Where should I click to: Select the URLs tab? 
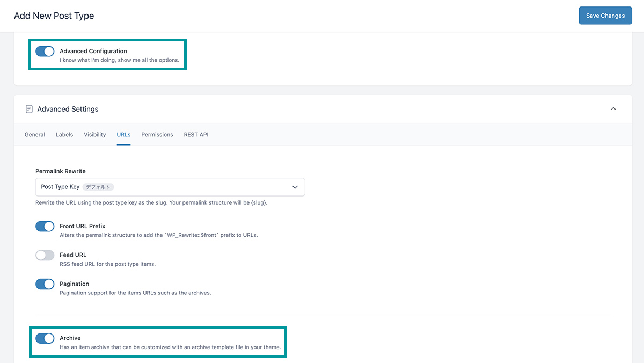coord(123,135)
